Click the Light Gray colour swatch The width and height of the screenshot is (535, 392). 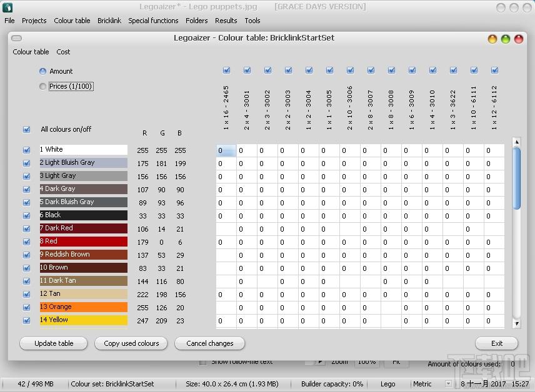[x=84, y=176]
